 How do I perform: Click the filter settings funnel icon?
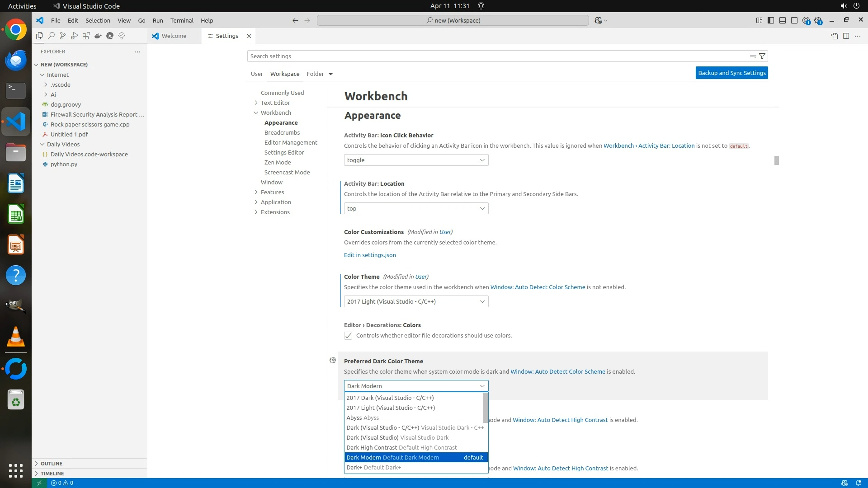click(x=762, y=56)
